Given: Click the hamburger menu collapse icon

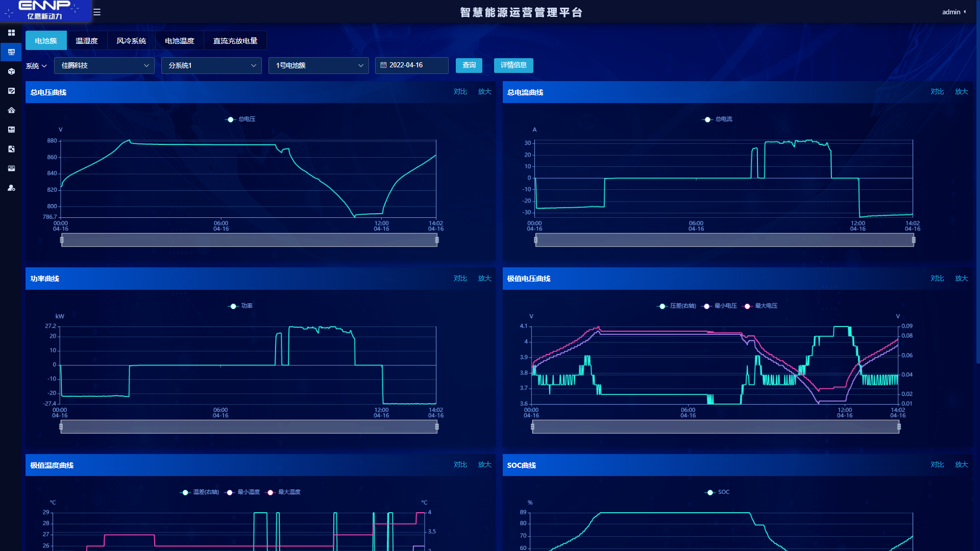Looking at the screenshot, I should tap(97, 12).
